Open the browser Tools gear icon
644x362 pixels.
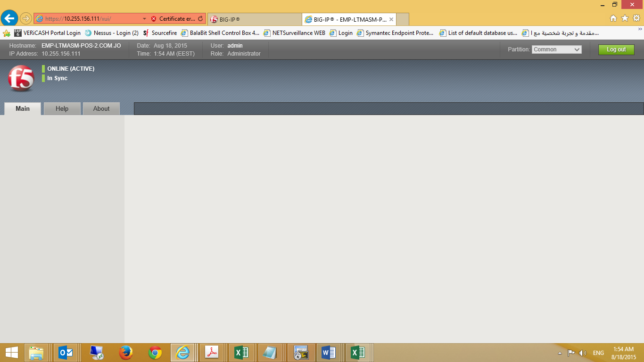pos(636,18)
